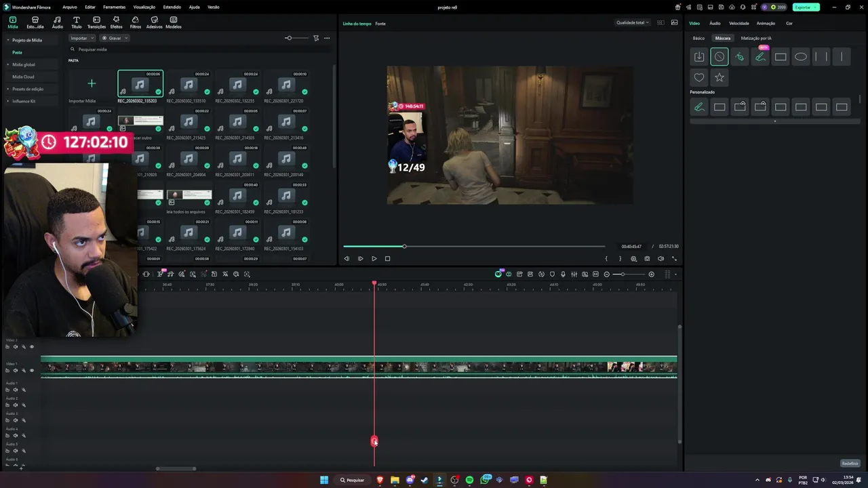The height and width of the screenshot is (488, 868).
Task: Mute the Video 1 track audio
Action: point(16,370)
